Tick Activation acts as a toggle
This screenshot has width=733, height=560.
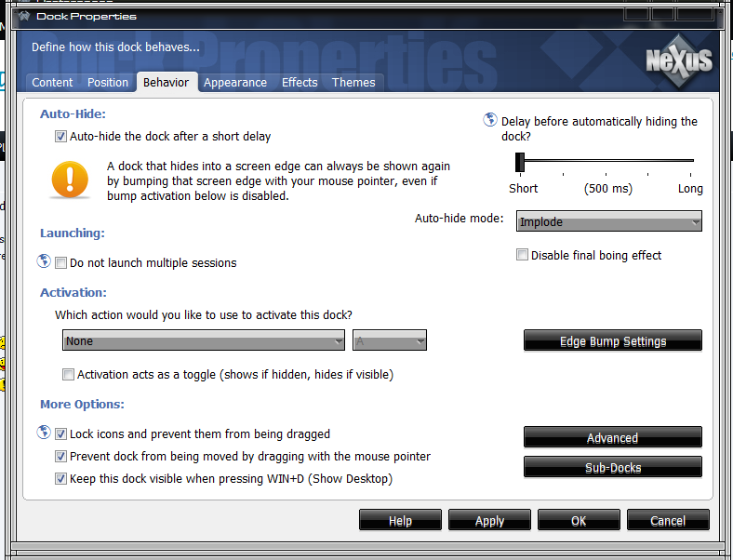click(69, 375)
